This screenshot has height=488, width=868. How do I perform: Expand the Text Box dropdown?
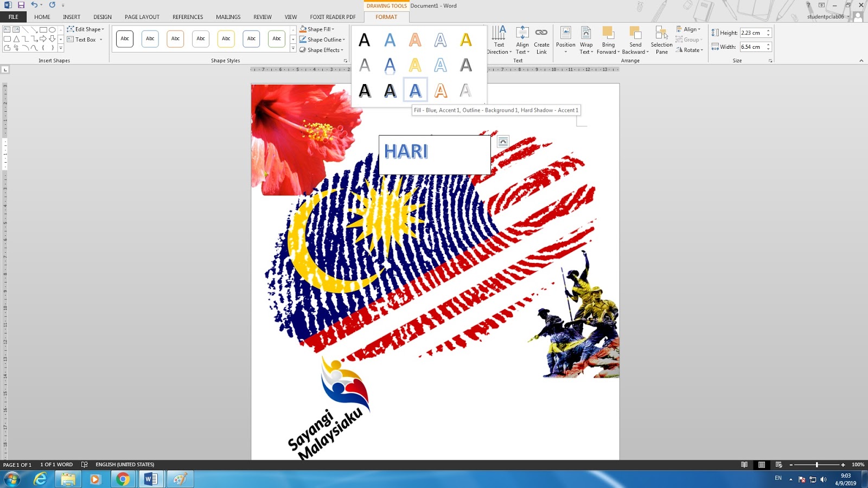(85, 40)
